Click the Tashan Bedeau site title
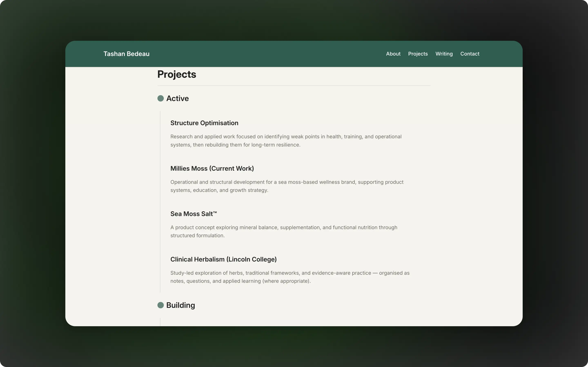588x367 pixels. (126, 54)
